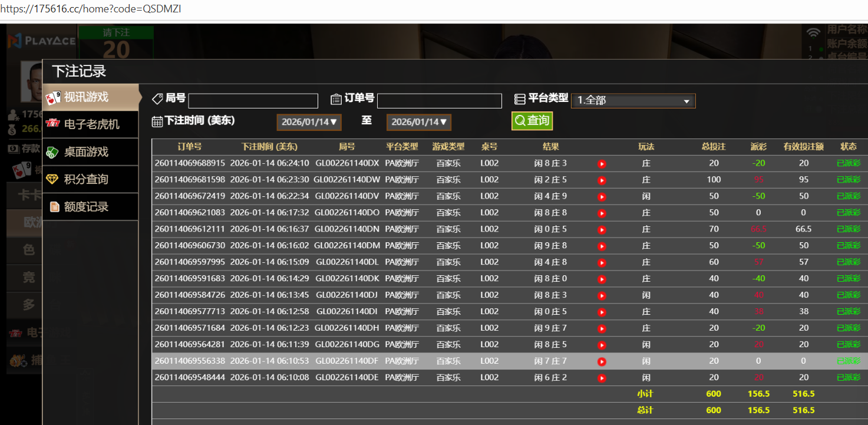868x425 pixels.
Task: Click the green 查询 search button
Action: click(532, 121)
